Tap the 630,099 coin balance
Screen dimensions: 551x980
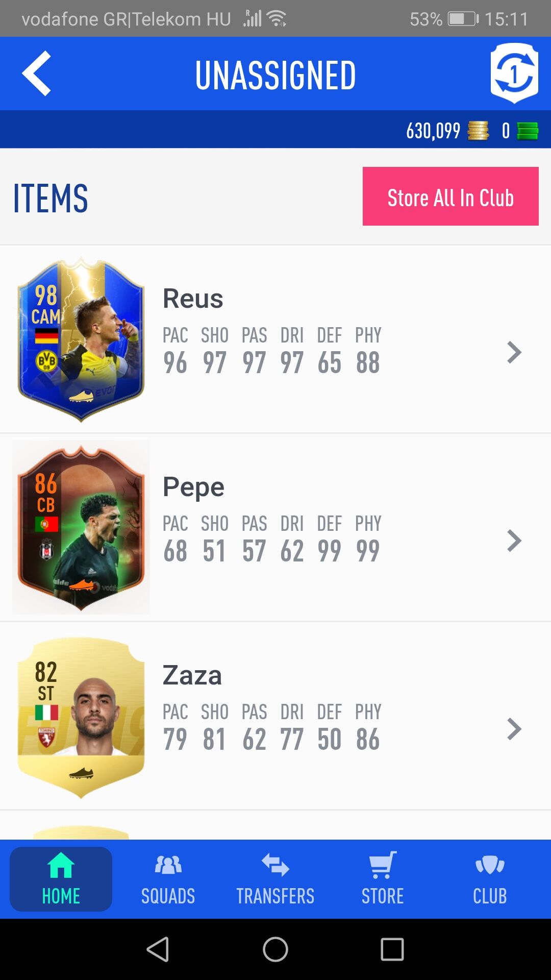[433, 131]
